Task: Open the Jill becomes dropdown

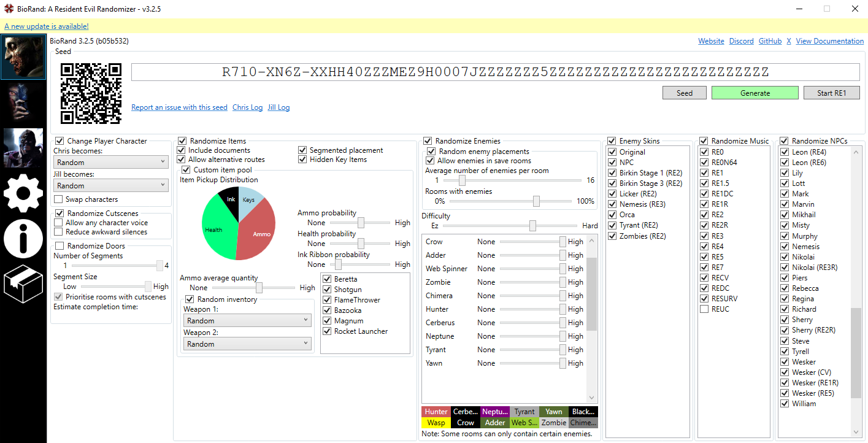Action: pos(111,185)
